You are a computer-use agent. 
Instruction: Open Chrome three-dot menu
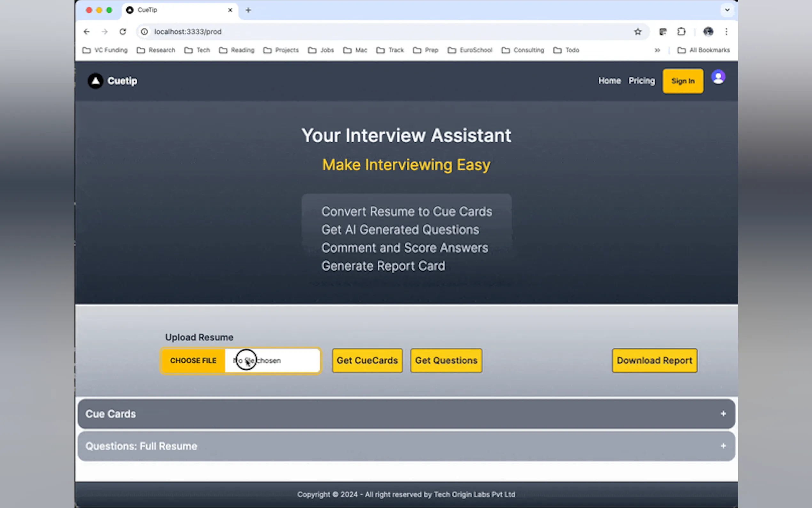coord(726,32)
